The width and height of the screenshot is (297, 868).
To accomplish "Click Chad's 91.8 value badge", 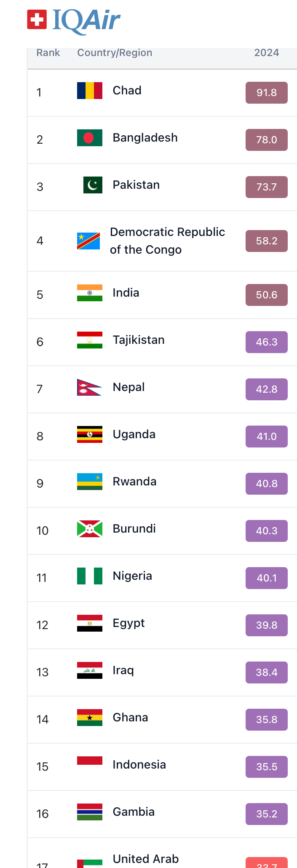I will coord(266,93).
